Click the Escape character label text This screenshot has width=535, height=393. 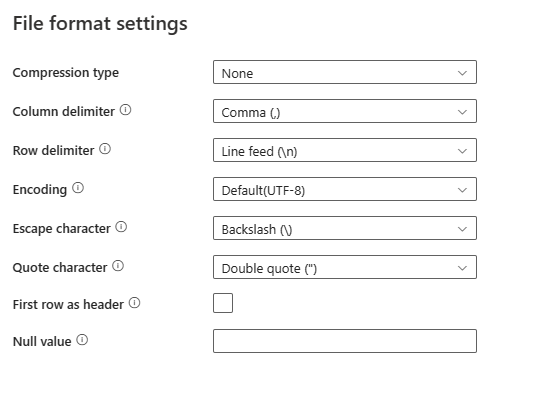pyautogui.click(x=62, y=229)
